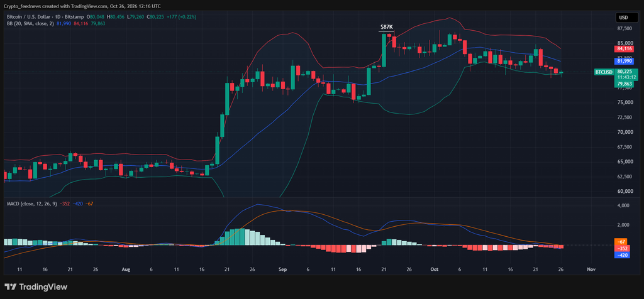Image resolution: width=644 pixels, height=299 pixels.
Task: Click the BTCUSD symbol tag near price axis
Action: pos(604,72)
